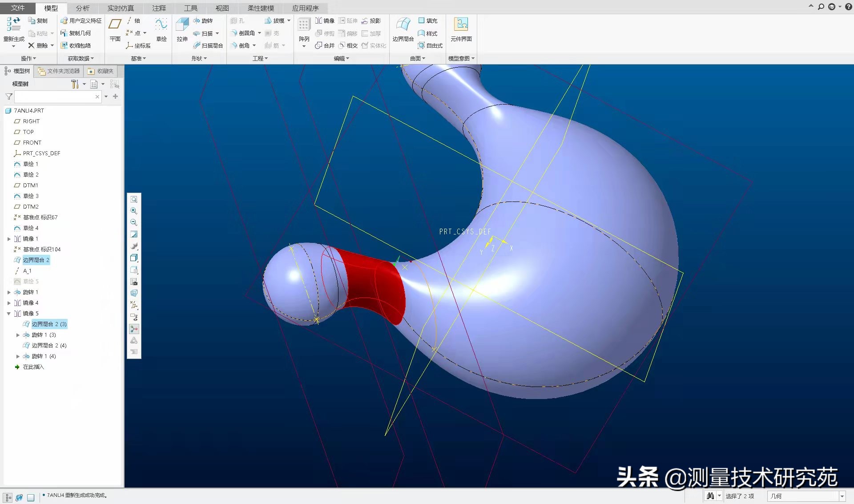Viewport: 854px width, 504px height.
Task: Open the 元件界面 component interface tool
Action: click(x=461, y=29)
